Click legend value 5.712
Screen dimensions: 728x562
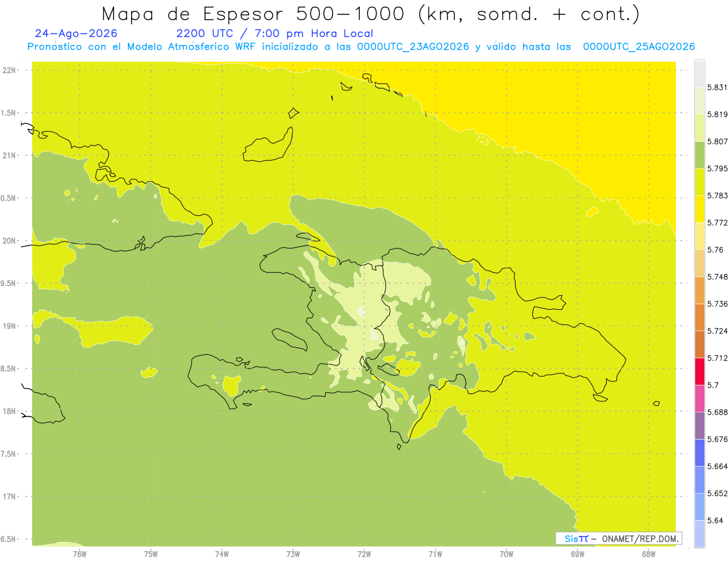(x=718, y=358)
